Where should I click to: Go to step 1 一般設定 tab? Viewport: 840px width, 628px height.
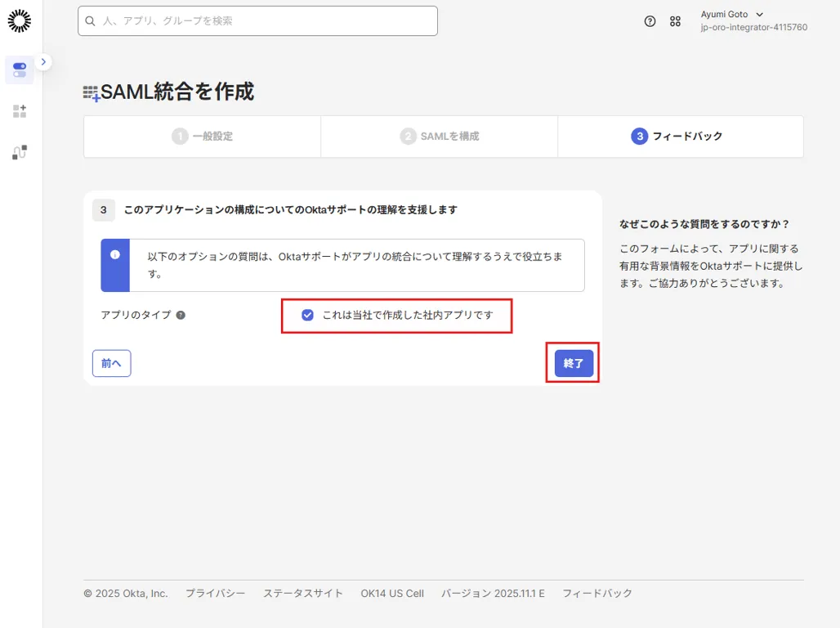[203, 137]
